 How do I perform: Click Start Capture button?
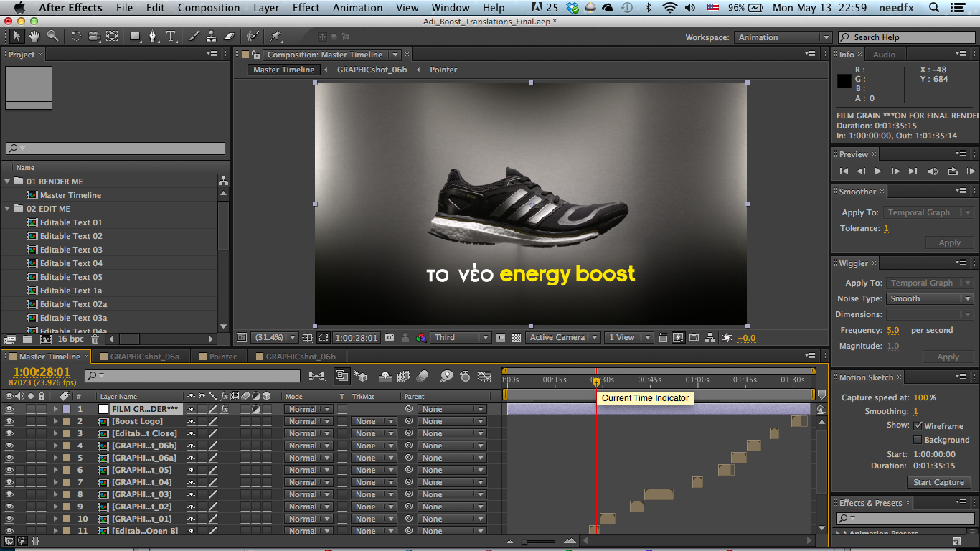pyautogui.click(x=938, y=482)
